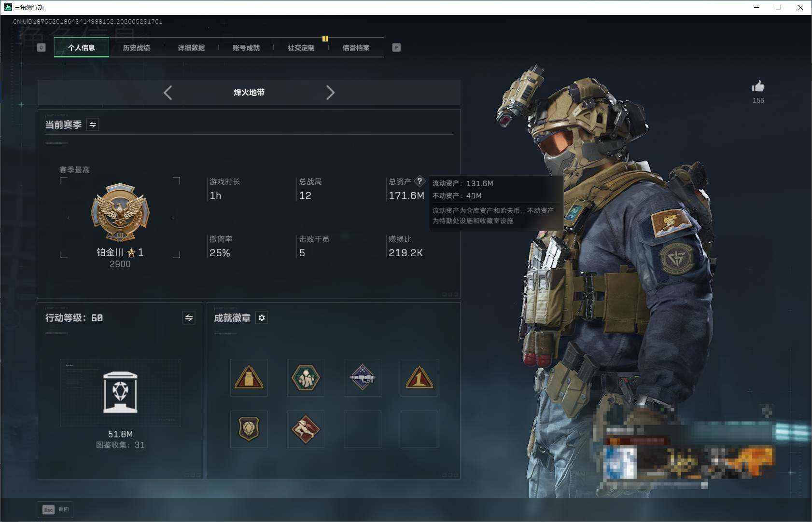Screen dimensions: 812x522
Task: Give a thumbs-up like to this profile
Action: [758, 86]
